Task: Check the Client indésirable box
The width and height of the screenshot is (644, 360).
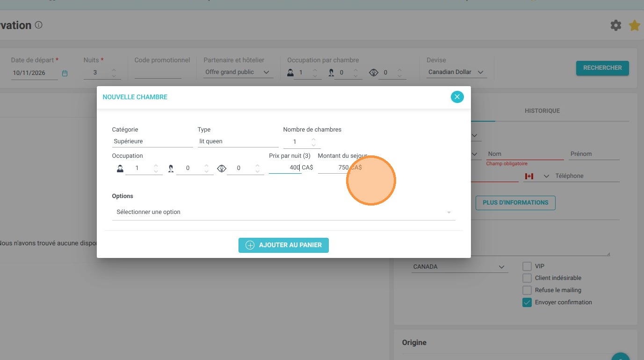Action: pos(527,278)
